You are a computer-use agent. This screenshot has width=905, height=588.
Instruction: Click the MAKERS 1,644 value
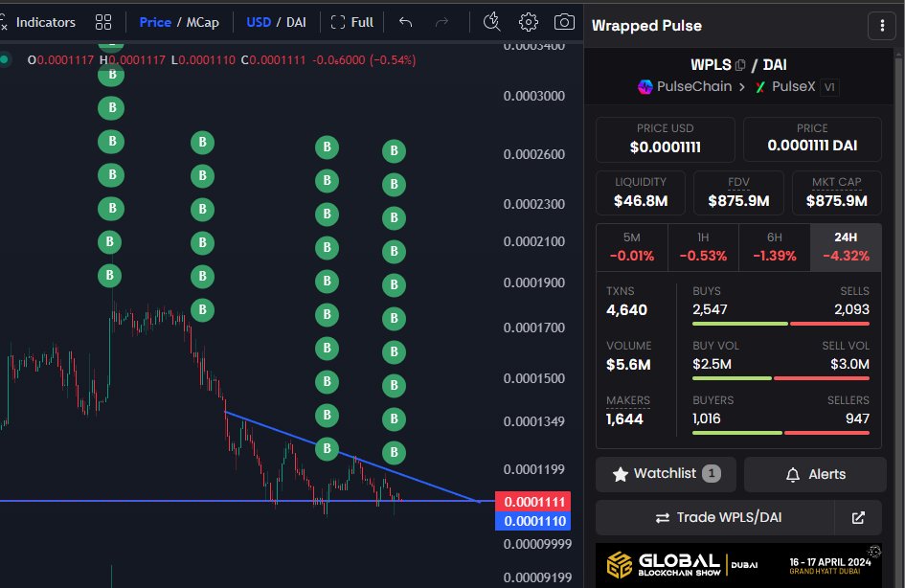[x=624, y=418]
